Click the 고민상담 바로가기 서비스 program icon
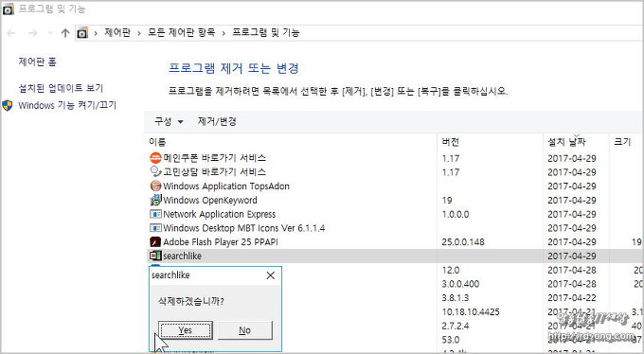This screenshot has height=354, width=644. tap(155, 171)
